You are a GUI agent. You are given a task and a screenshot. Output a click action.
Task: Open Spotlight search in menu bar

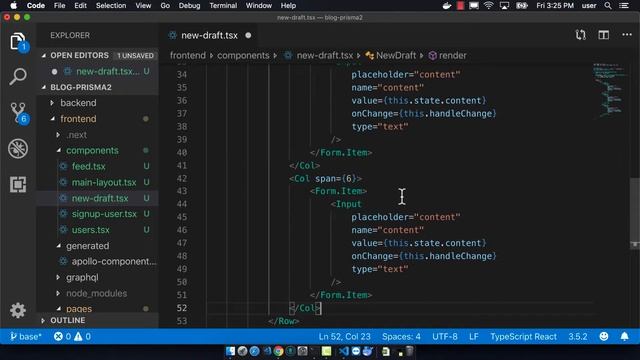(608, 6)
